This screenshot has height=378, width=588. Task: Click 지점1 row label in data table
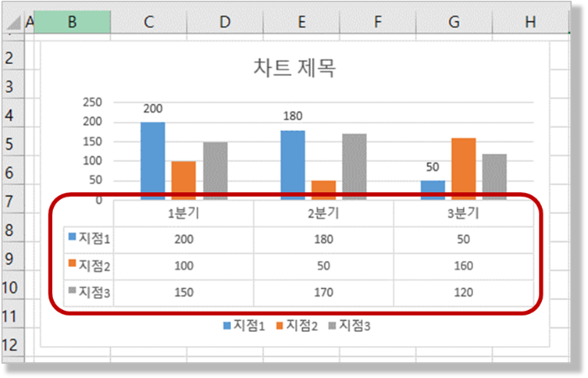pos(94,239)
